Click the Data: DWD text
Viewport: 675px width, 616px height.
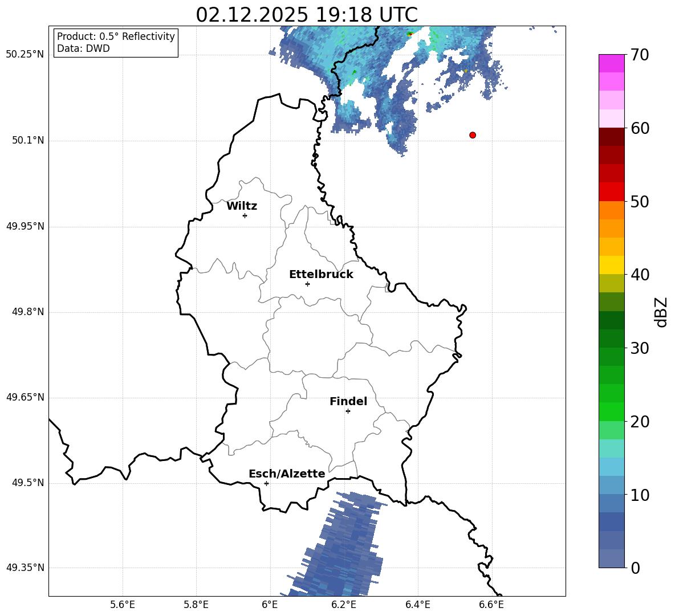tap(83, 48)
